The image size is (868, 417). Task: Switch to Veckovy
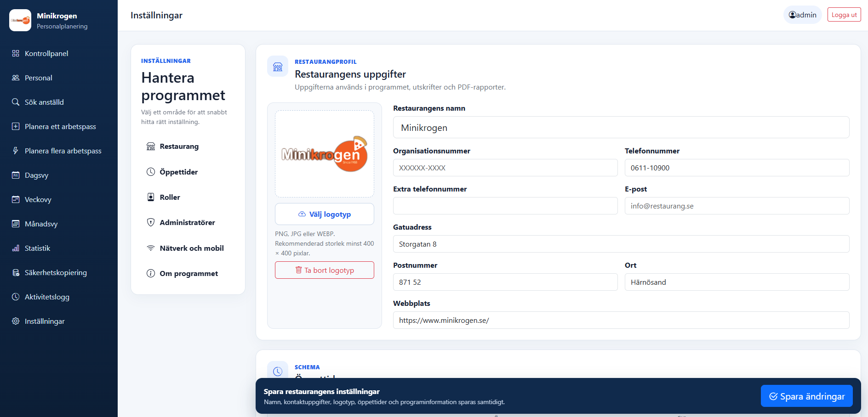click(x=59, y=199)
